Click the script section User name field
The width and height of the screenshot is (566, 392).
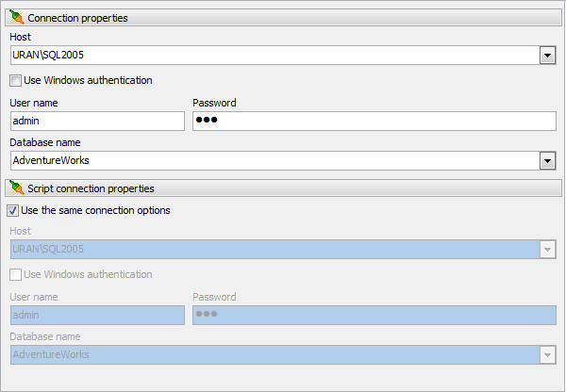click(97, 315)
